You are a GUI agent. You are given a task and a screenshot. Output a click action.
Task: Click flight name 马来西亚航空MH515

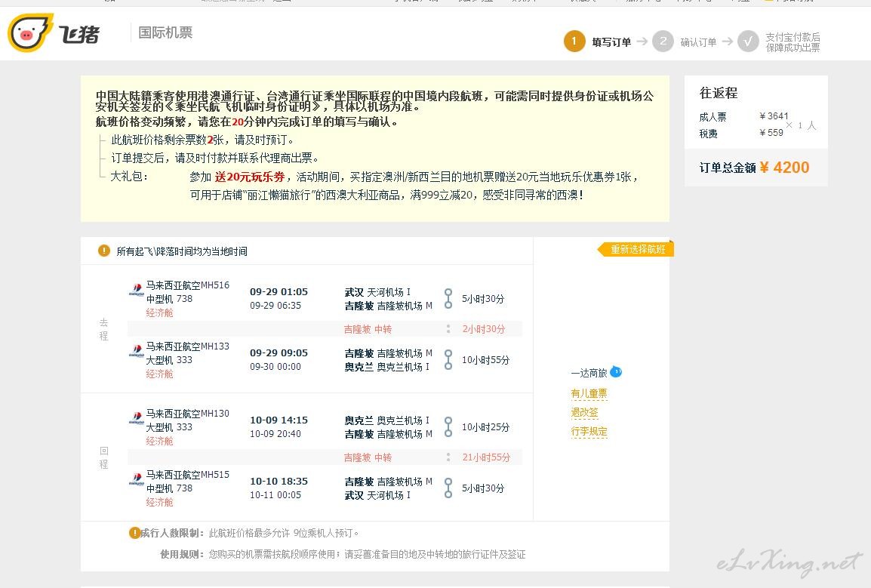coord(188,475)
